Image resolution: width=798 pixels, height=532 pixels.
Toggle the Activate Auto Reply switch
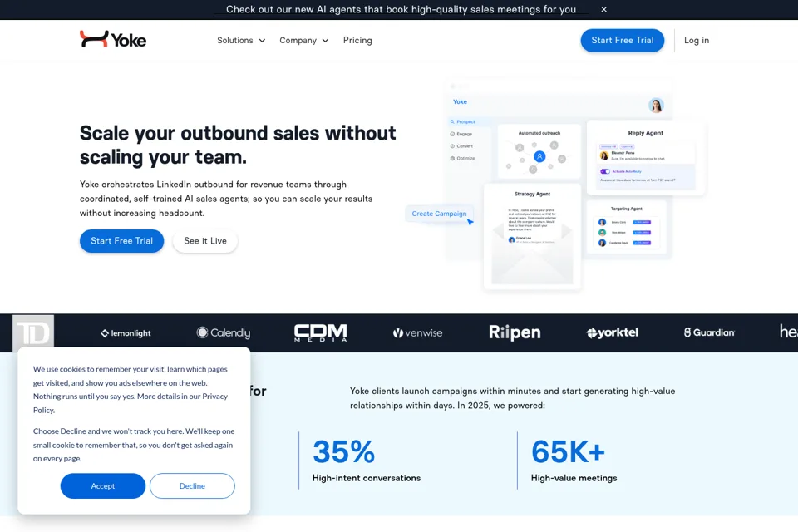(x=605, y=171)
